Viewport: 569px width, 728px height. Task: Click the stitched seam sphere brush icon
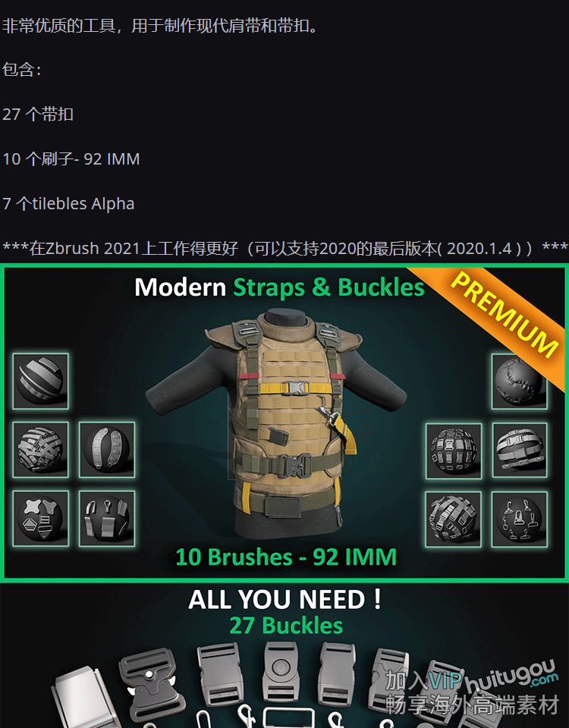pyautogui.click(x=519, y=381)
